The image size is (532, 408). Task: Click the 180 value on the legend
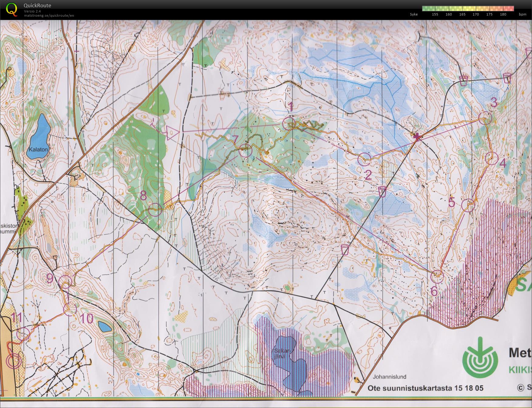503,14
